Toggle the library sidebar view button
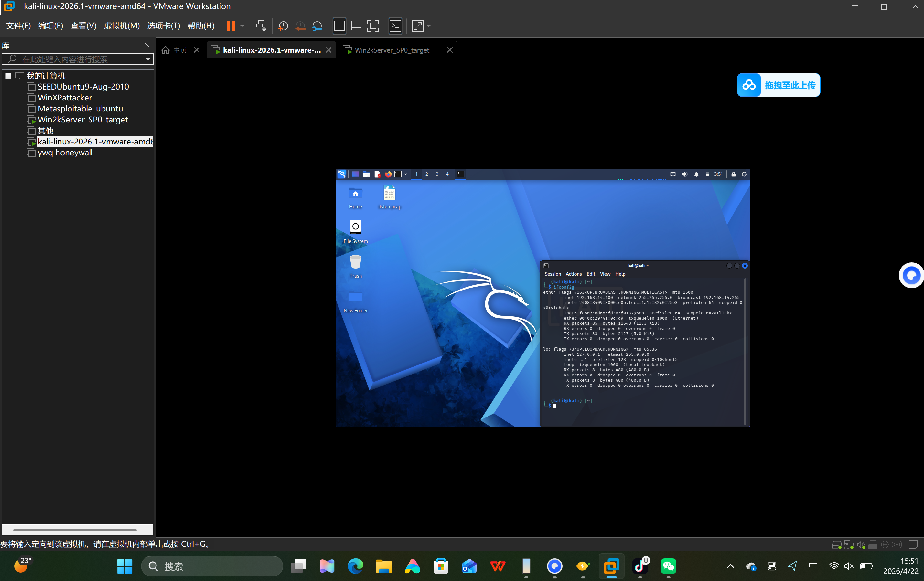924x581 pixels. click(x=339, y=26)
